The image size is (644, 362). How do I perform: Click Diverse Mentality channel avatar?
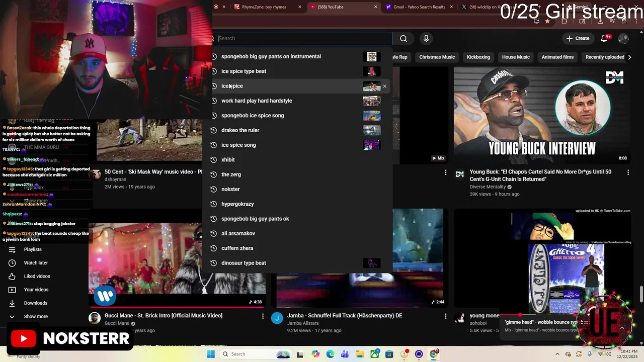point(460,174)
